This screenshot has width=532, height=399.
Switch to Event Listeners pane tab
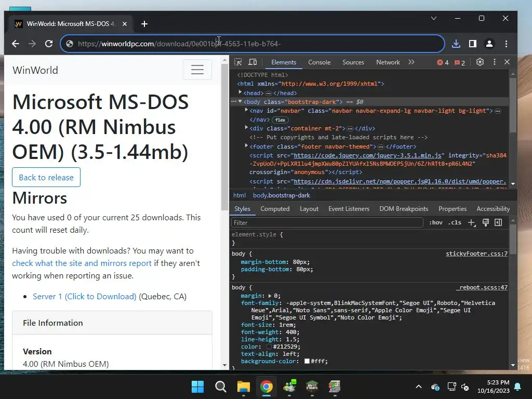349,209
